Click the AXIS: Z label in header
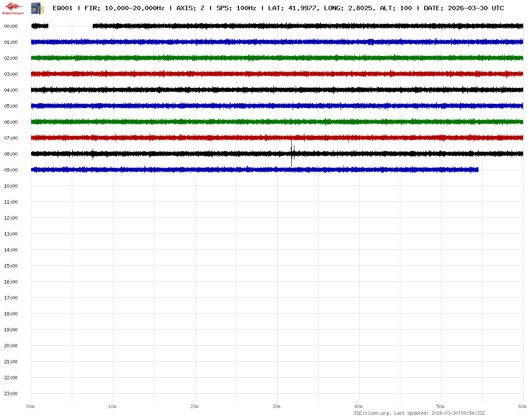 tap(190, 8)
